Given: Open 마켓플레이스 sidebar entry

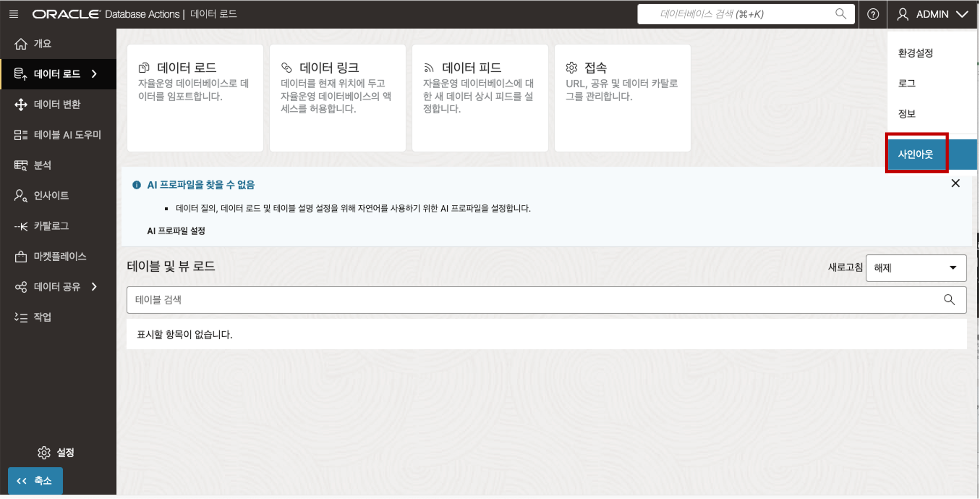Looking at the screenshot, I should (60, 256).
